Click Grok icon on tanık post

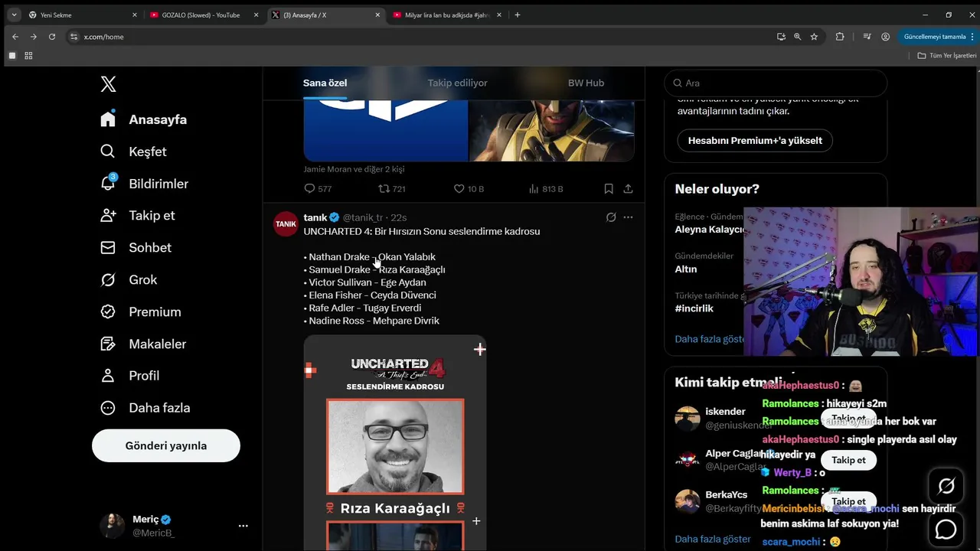click(611, 217)
